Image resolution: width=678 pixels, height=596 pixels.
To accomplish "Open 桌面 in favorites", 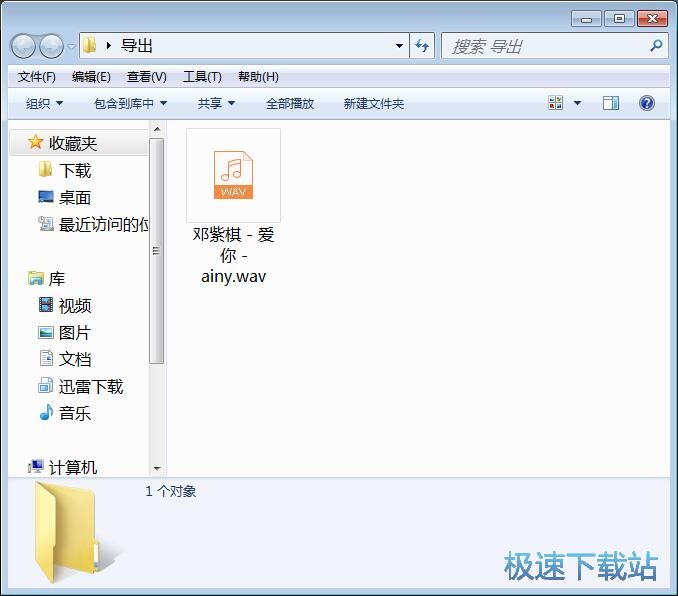I will pos(75,198).
